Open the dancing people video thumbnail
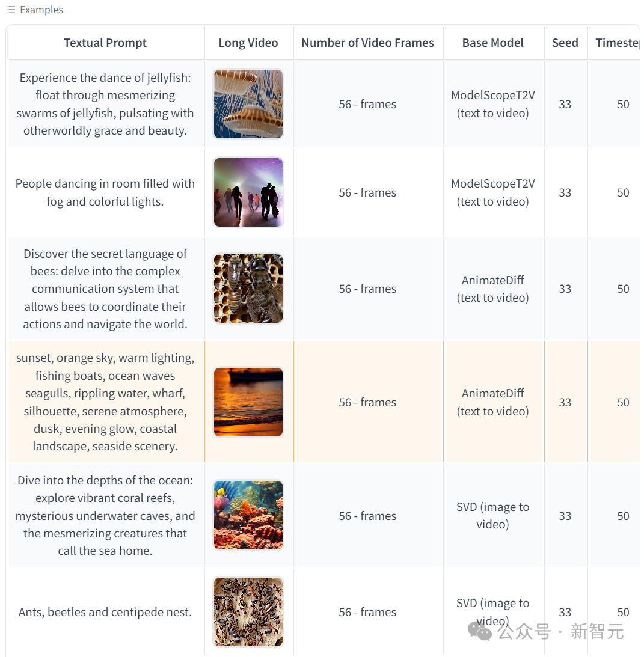The image size is (644, 657). pos(248,192)
